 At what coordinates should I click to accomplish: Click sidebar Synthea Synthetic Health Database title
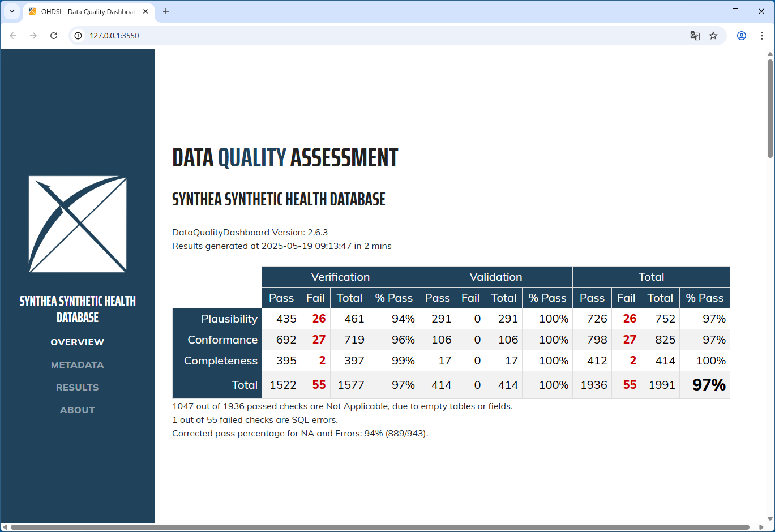tap(78, 309)
